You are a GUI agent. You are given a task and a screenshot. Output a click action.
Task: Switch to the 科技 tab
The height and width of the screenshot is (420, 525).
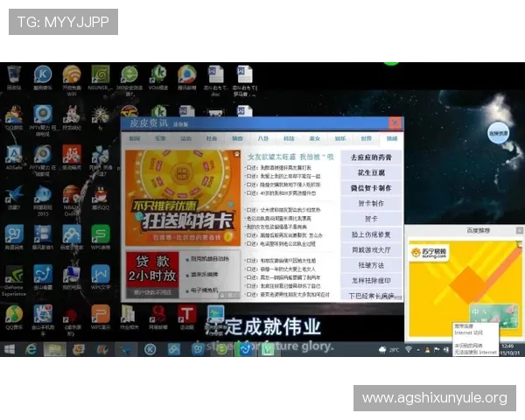coord(289,138)
